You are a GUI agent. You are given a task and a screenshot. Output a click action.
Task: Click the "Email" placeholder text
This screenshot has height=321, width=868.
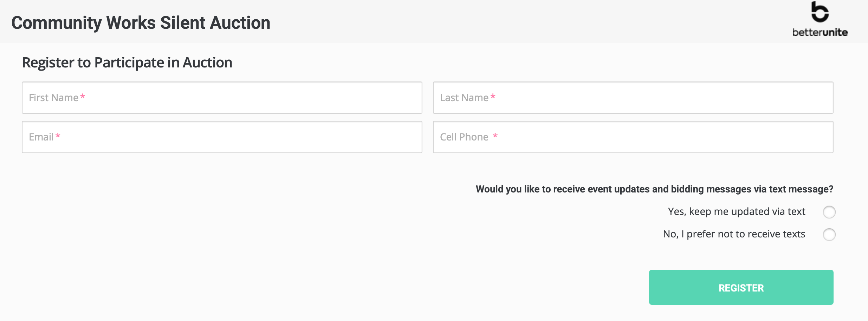click(41, 137)
